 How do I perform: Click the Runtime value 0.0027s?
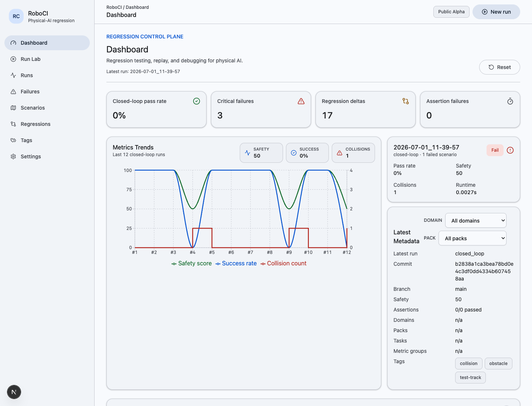466,192
